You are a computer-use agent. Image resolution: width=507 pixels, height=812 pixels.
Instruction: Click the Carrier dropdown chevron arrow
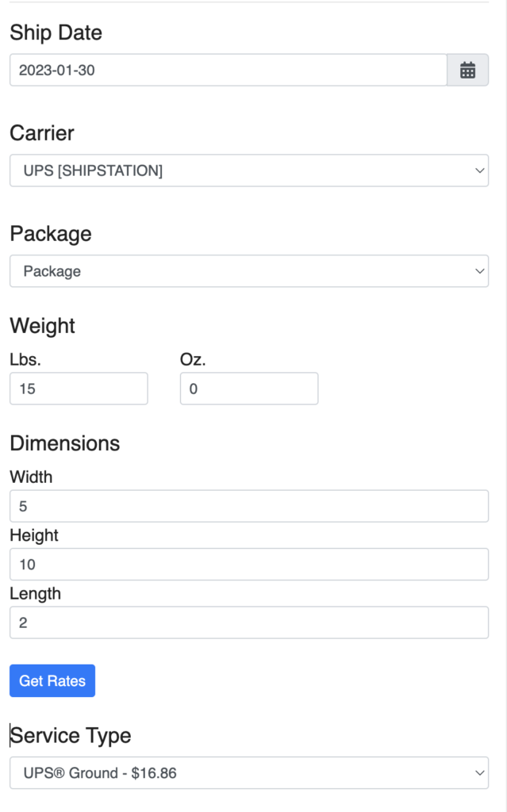(479, 170)
